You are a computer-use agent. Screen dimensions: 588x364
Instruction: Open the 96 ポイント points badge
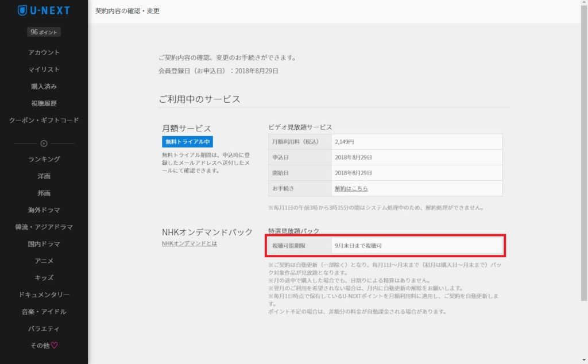(x=44, y=32)
